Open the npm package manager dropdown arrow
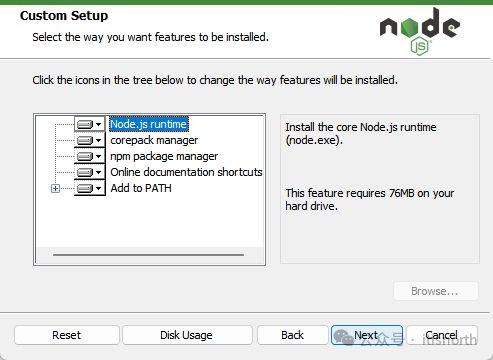Screen dimensions: 493x360 (98, 156)
